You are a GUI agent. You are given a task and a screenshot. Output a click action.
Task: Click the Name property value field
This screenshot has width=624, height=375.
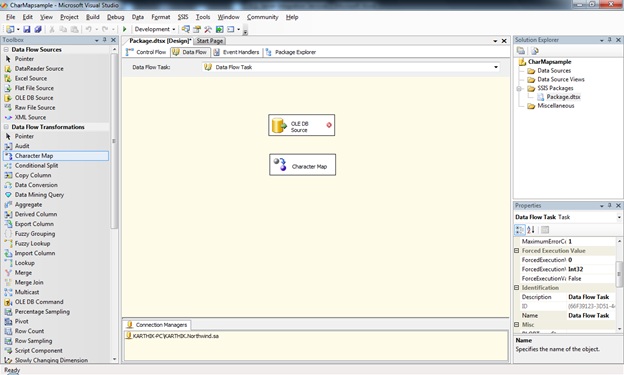point(591,316)
